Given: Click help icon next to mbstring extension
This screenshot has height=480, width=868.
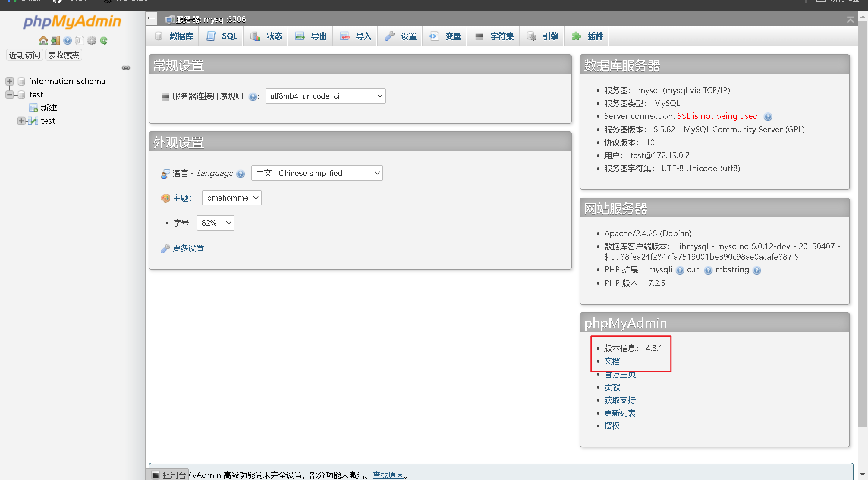Looking at the screenshot, I should (x=756, y=271).
